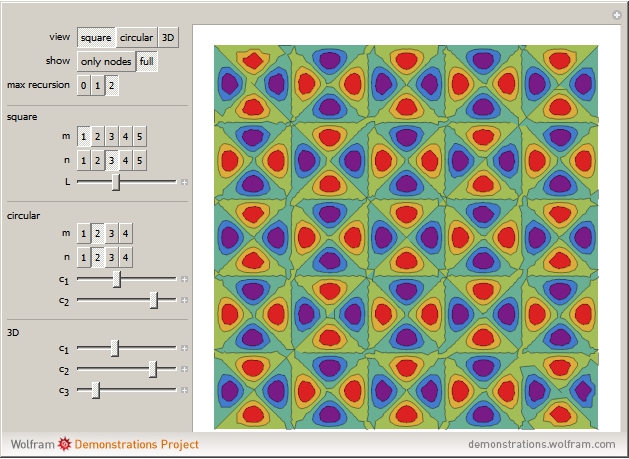Set max recursion to 1

(97, 85)
